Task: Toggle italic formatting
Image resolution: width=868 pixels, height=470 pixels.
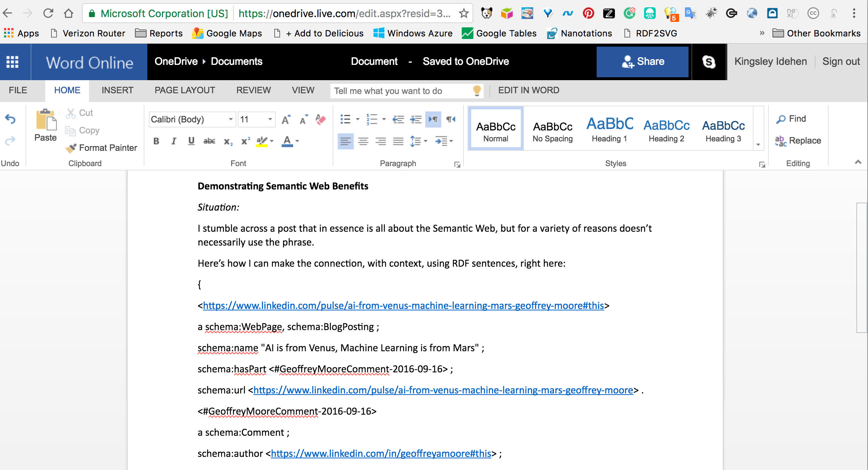Action: 174,141
